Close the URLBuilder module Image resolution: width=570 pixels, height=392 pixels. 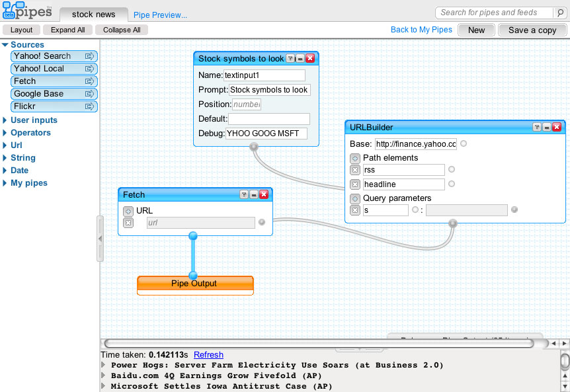coord(557,127)
